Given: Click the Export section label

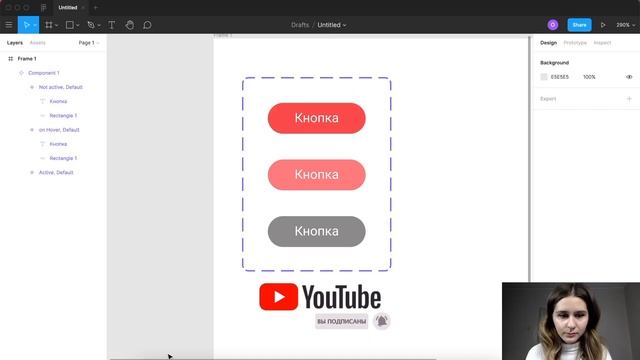Looking at the screenshot, I should click(548, 99).
